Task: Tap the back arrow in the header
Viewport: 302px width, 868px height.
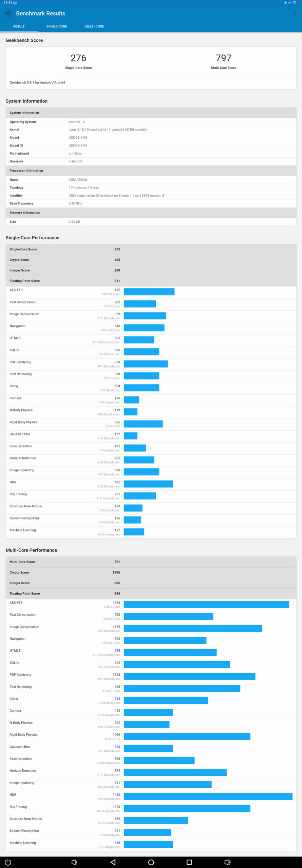Action: click(x=8, y=13)
